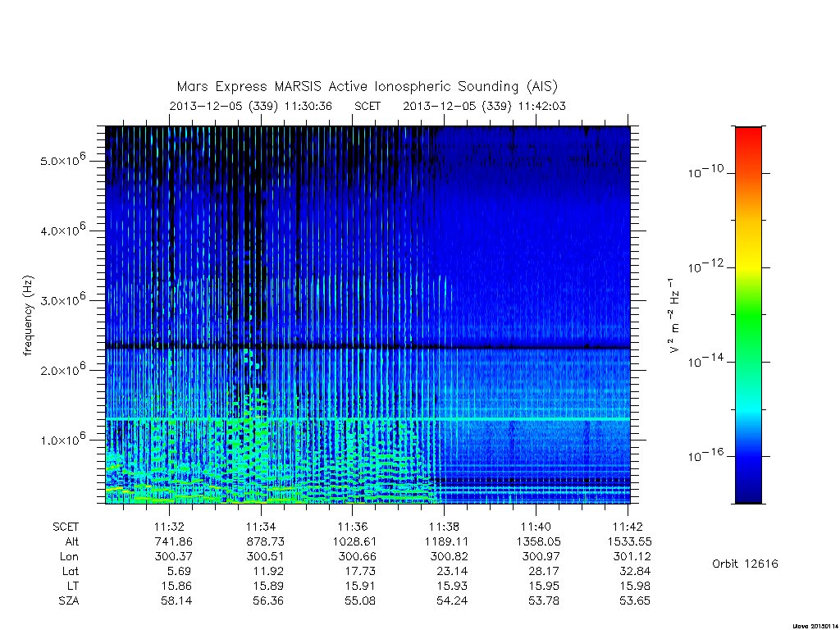Screen dimensions: 840x630
Task: Click the 10^-10 color scale label
Action: point(705,171)
